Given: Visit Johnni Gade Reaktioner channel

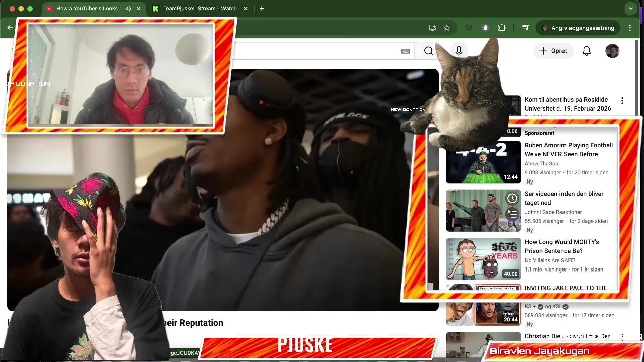Looking at the screenshot, I should (553, 212).
